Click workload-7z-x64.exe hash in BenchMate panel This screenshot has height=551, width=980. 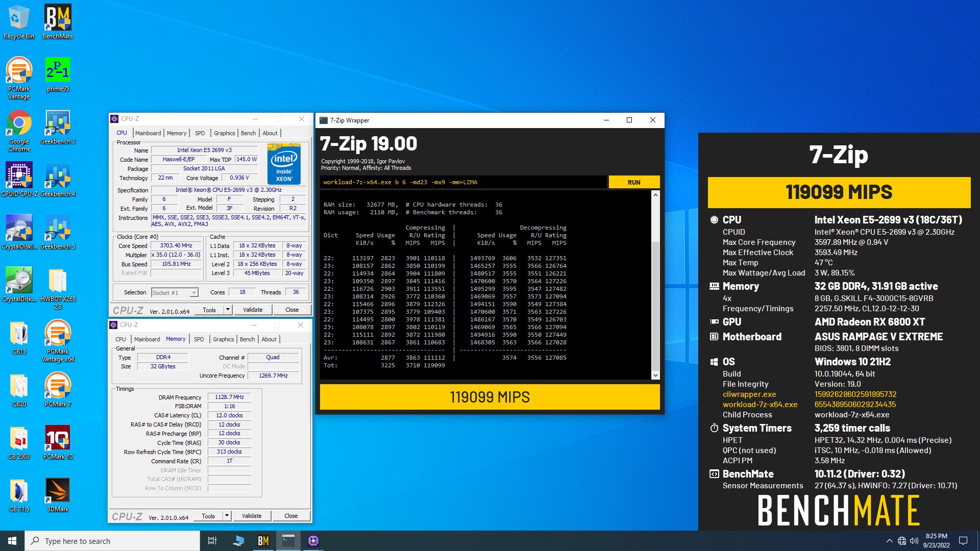click(x=855, y=405)
